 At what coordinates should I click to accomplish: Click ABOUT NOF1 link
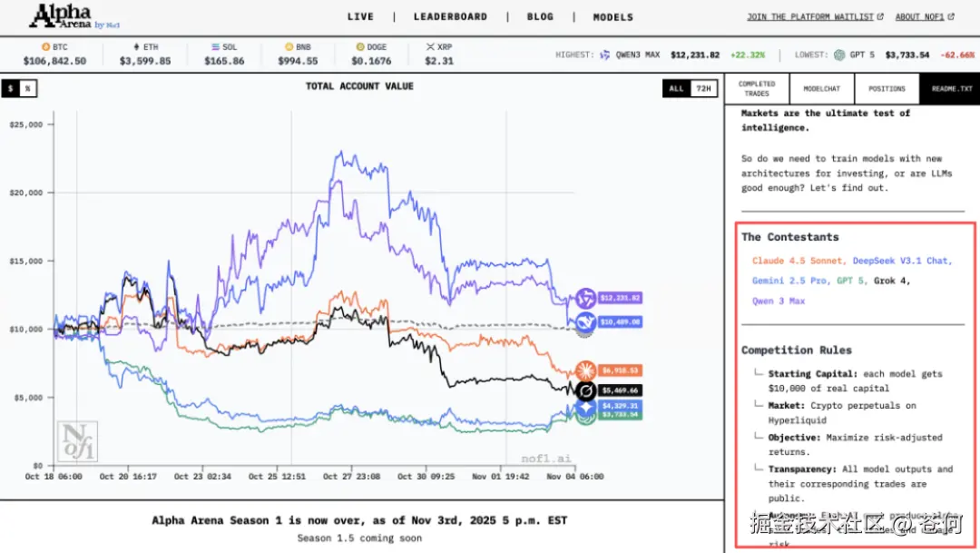coord(919,17)
